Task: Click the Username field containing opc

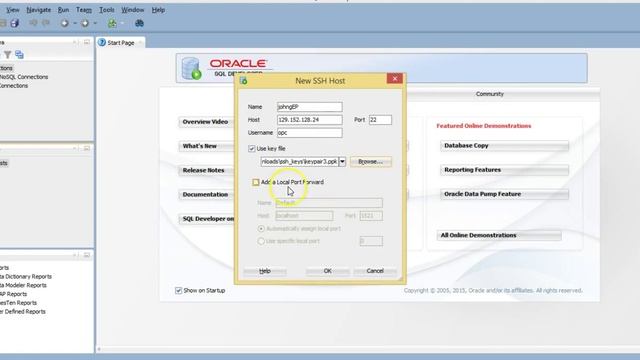Action: (309, 133)
